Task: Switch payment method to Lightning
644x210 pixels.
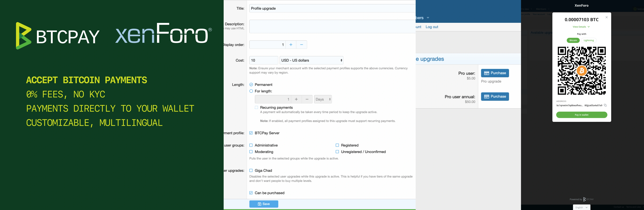Action: (x=589, y=40)
